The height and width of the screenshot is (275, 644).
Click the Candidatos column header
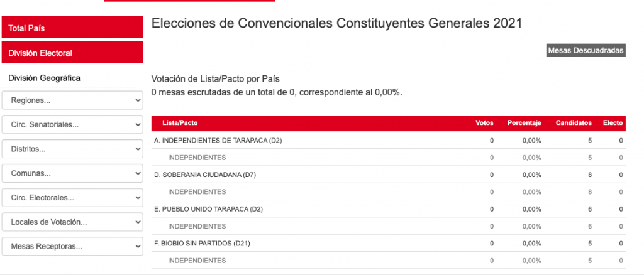point(574,123)
